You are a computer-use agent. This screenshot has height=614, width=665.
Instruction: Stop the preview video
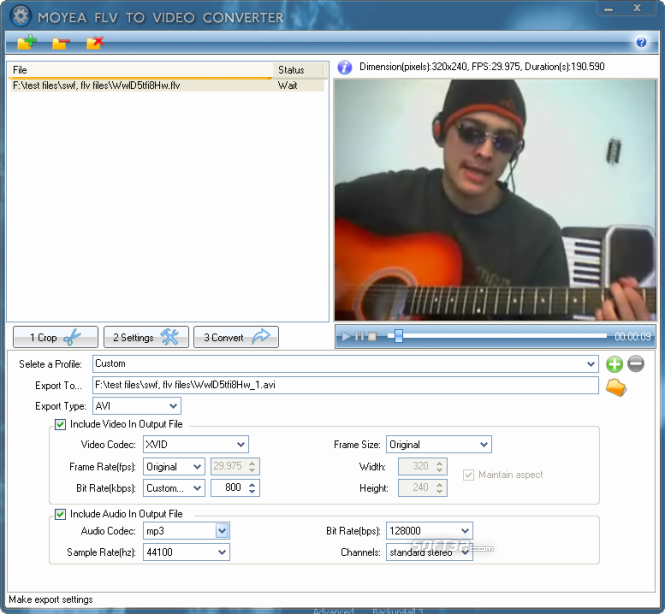click(x=372, y=337)
